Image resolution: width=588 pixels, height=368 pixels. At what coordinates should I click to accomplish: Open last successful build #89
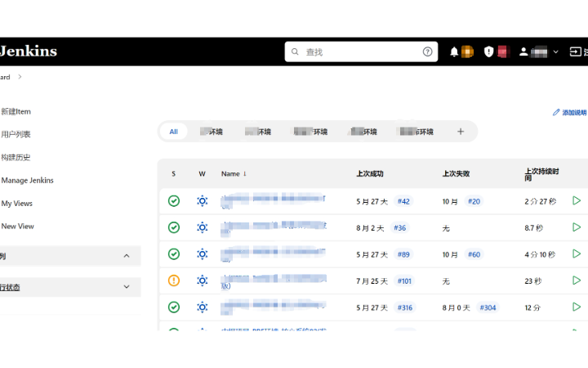point(403,254)
